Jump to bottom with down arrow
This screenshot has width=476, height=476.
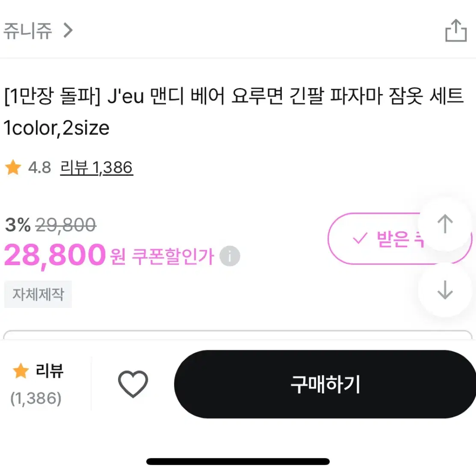point(445,290)
